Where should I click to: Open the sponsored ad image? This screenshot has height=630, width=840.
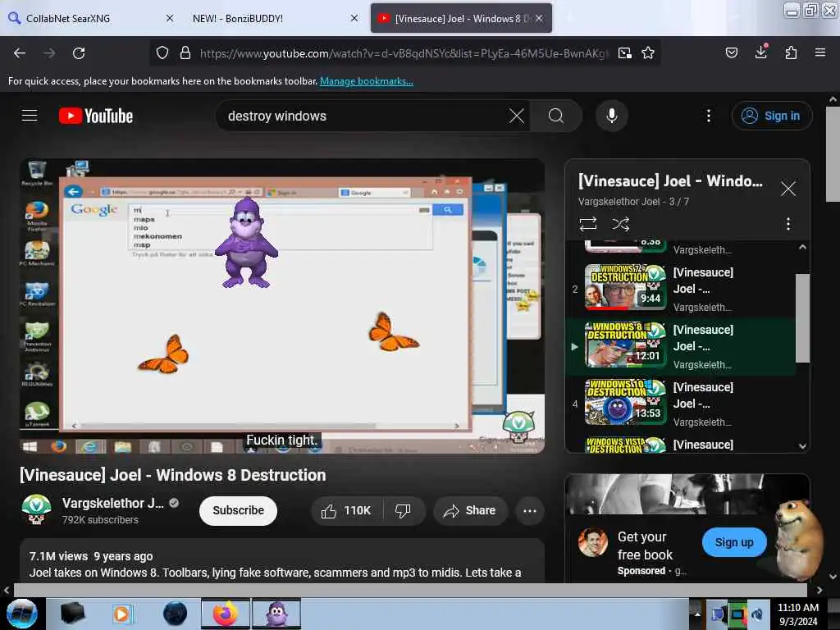687,495
